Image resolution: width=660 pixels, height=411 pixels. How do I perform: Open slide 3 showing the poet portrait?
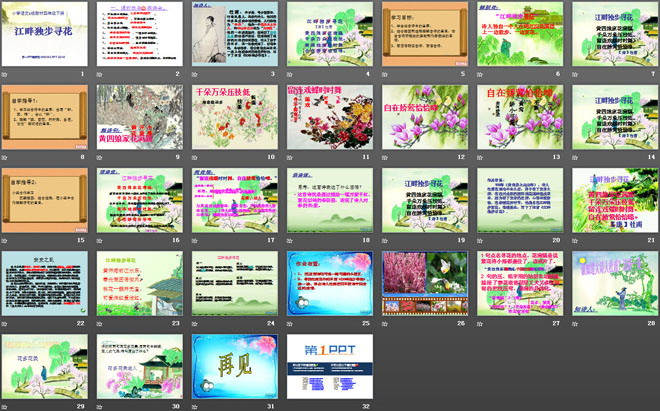click(x=235, y=34)
